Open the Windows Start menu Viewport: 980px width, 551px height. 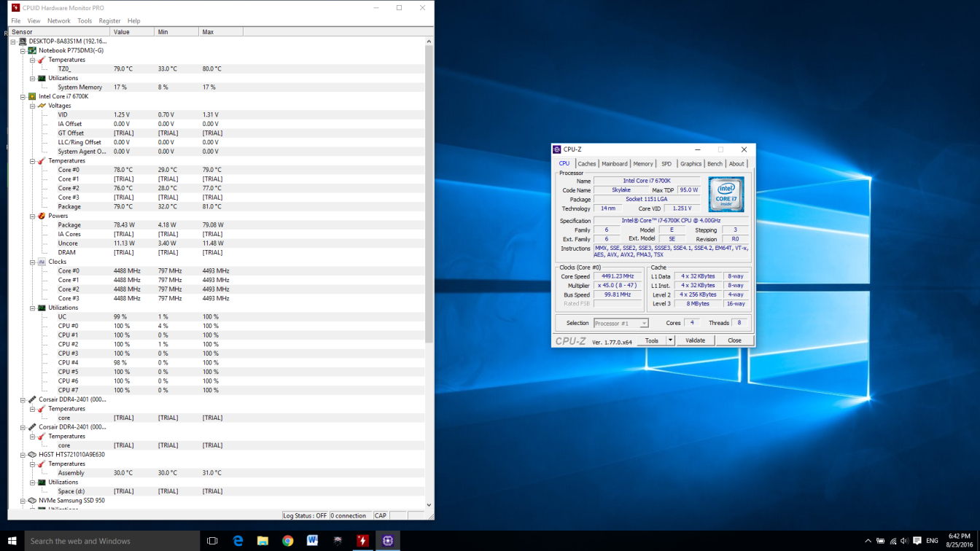click(12, 541)
